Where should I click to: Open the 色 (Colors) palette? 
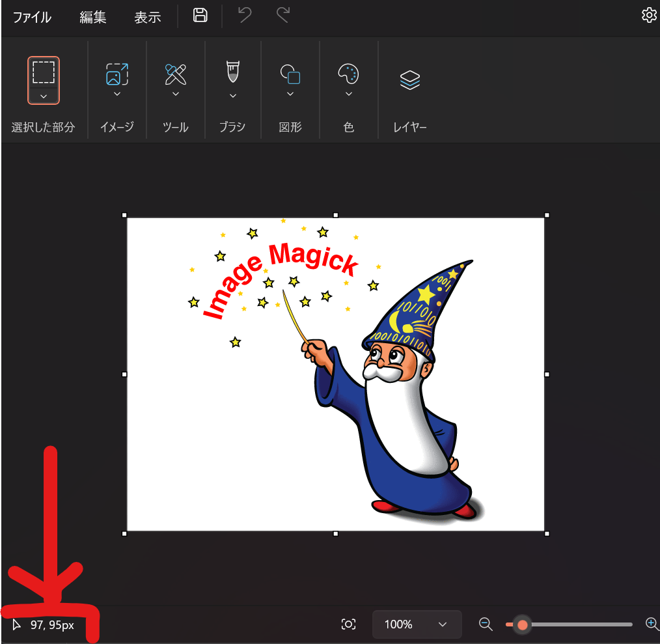[348, 75]
